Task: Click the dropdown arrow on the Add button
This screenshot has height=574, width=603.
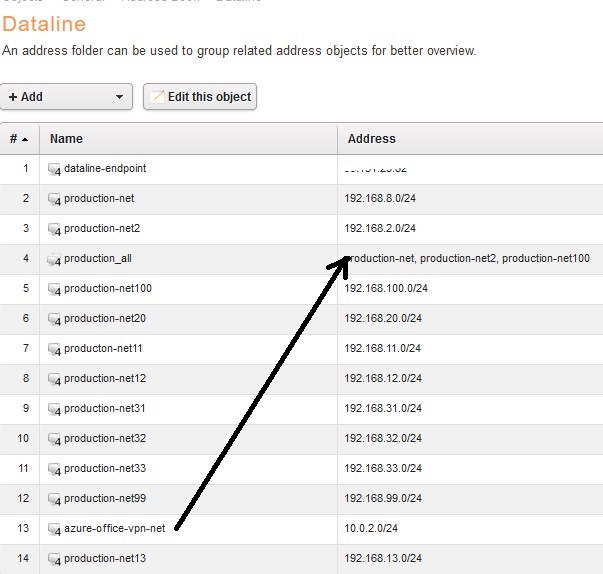Action: [120, 97]
